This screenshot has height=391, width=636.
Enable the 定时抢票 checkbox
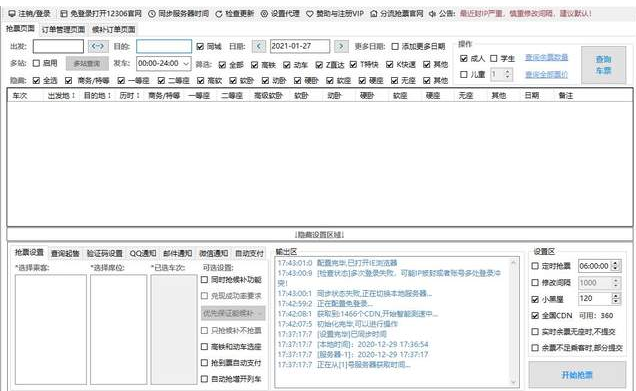coord(535,266)
